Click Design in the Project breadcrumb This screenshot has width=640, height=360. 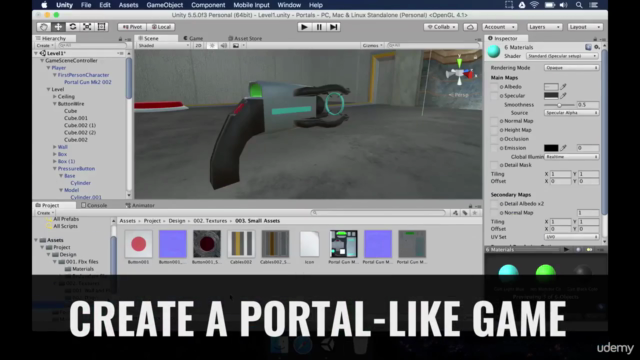point(177,221)
